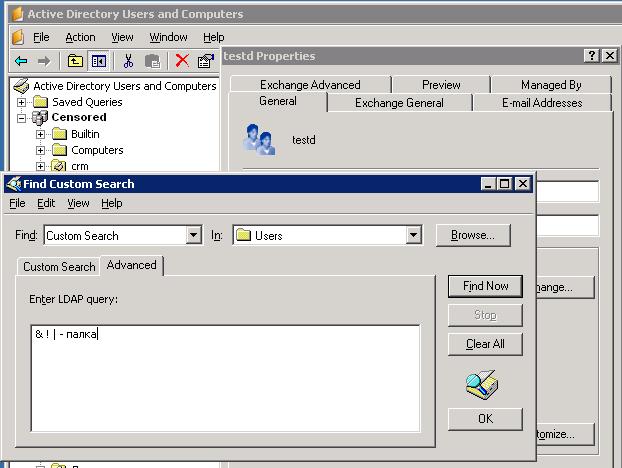Open the Find type dropdown arrow
This screenshot has height=468, width=622.
click(x=193, y=235)
